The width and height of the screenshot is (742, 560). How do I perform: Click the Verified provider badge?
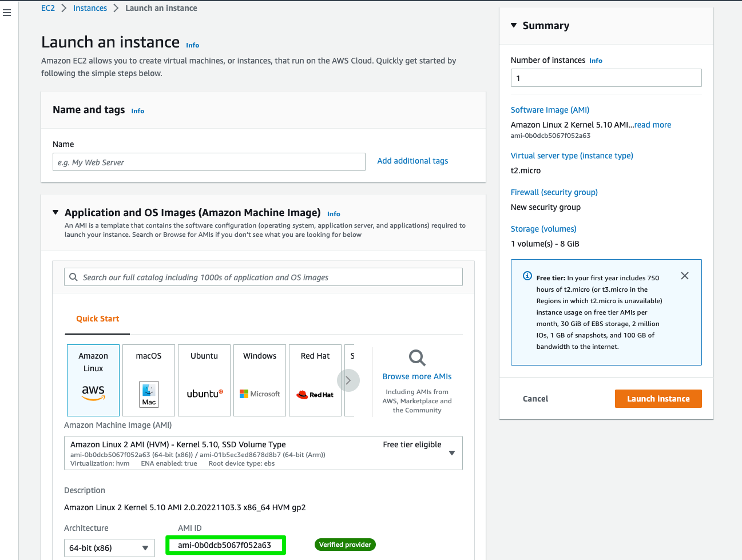coord(345,545)
